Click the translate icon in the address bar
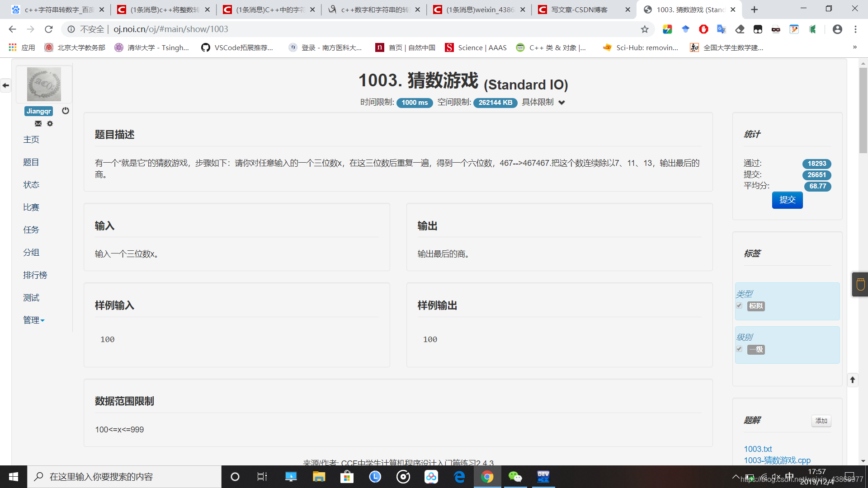This screenshot has width=868, height=488. (x=721, y=29)
